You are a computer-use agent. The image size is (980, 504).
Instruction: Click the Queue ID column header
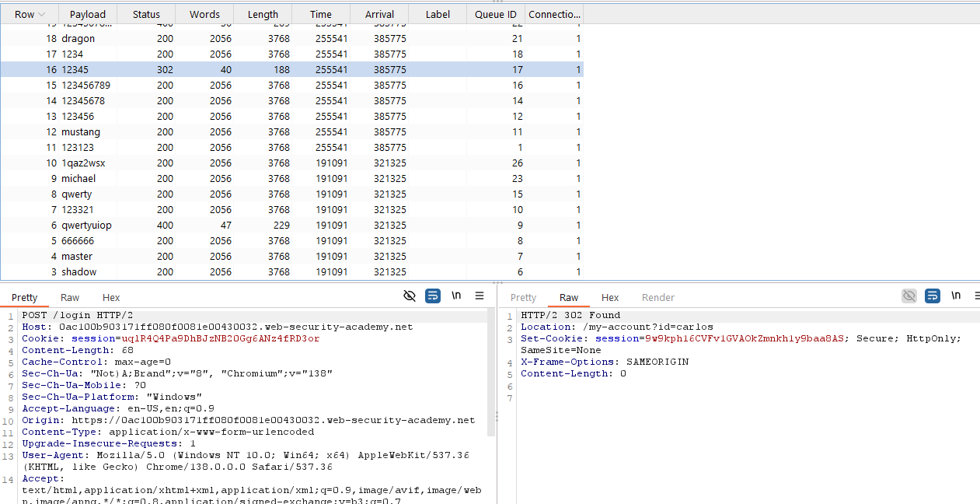[x=496, y=15]
